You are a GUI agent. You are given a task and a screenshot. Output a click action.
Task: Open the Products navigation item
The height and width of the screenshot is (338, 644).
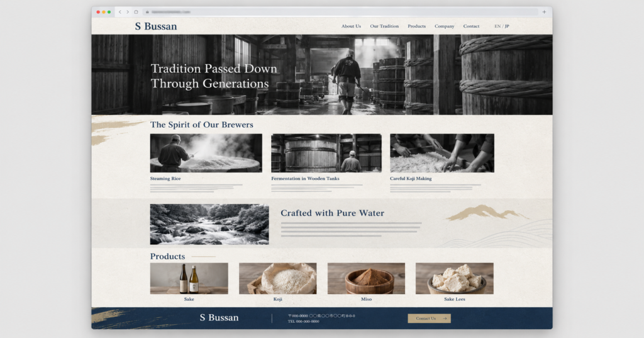[416, 26]
